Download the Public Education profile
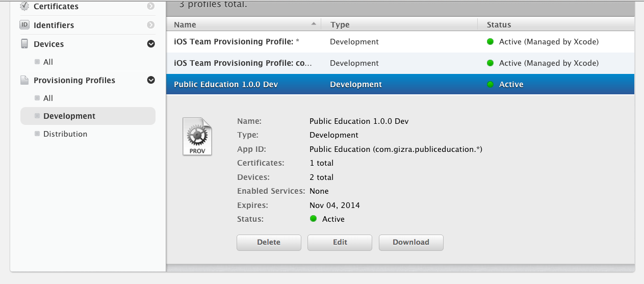The height and width of the screenshot is (284, 644). pyautogui.click(x=411, y=242)
